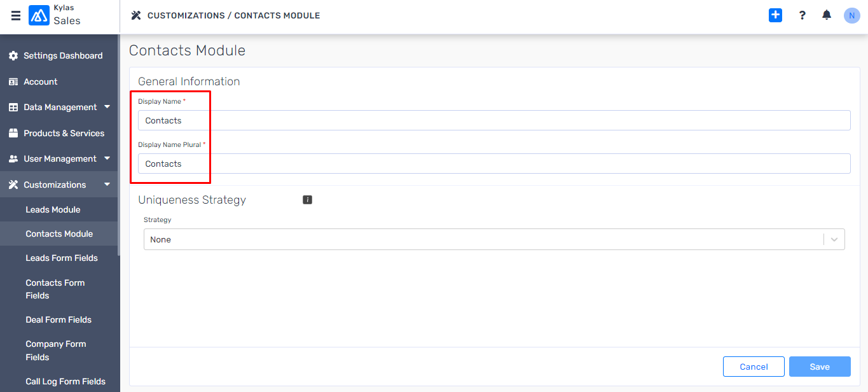Click the blue plus quick-add icon

coord(775,15)
